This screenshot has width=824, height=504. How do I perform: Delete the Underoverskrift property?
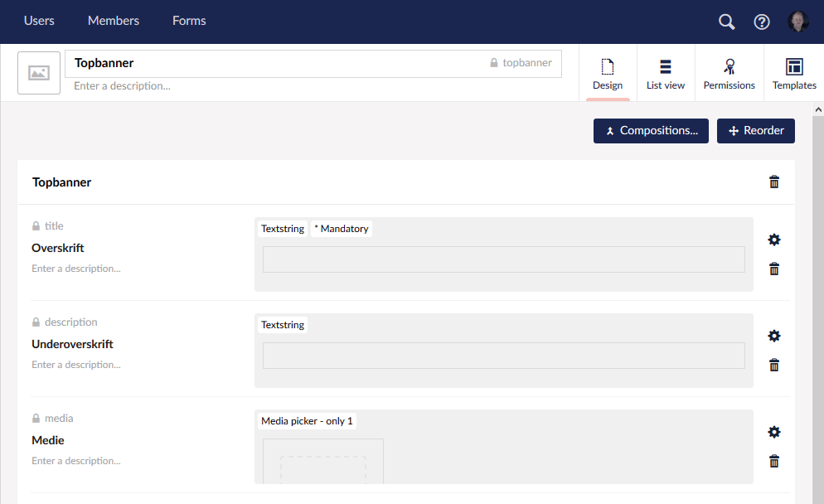774,366
